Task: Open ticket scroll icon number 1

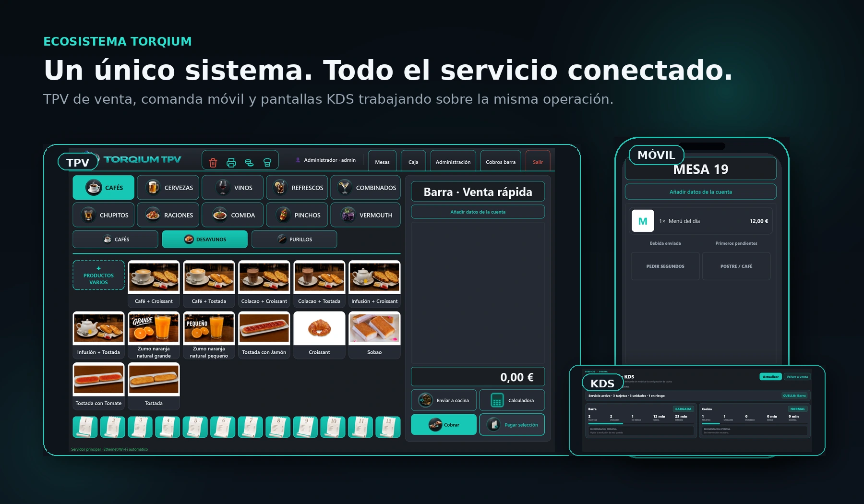Action: click(x=85, y=427)
